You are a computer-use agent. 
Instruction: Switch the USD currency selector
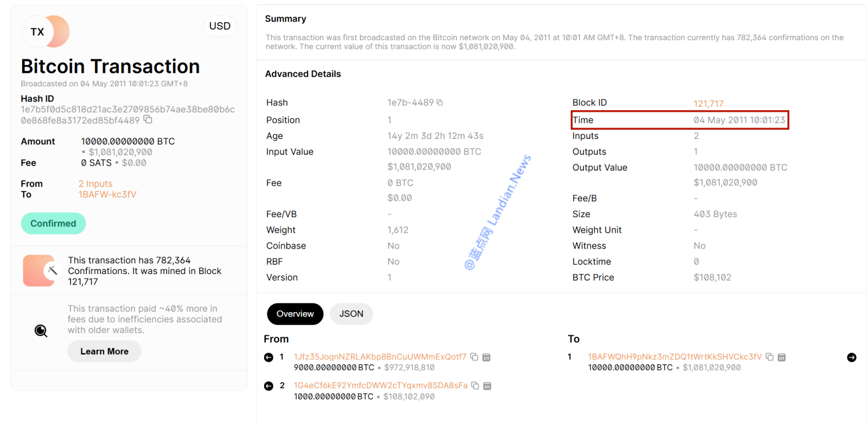(x=220, y=26)
